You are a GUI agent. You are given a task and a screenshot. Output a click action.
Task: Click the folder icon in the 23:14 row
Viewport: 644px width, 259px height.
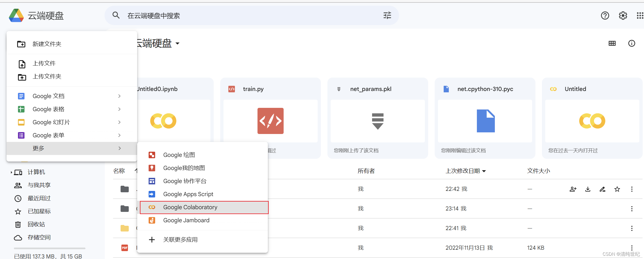(x=125, y=209)
